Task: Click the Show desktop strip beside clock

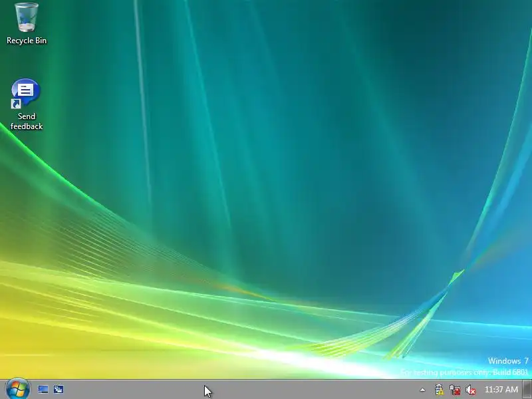Action: click(x=527, y=389)
